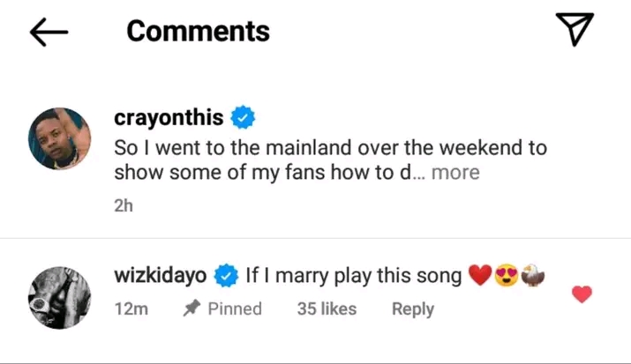
Task: Click the Comments header title
Action: [198, 31]
